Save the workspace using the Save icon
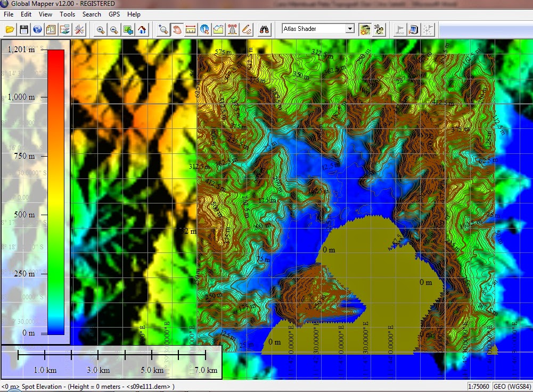 pyautogui.click(x=24, y=29)
